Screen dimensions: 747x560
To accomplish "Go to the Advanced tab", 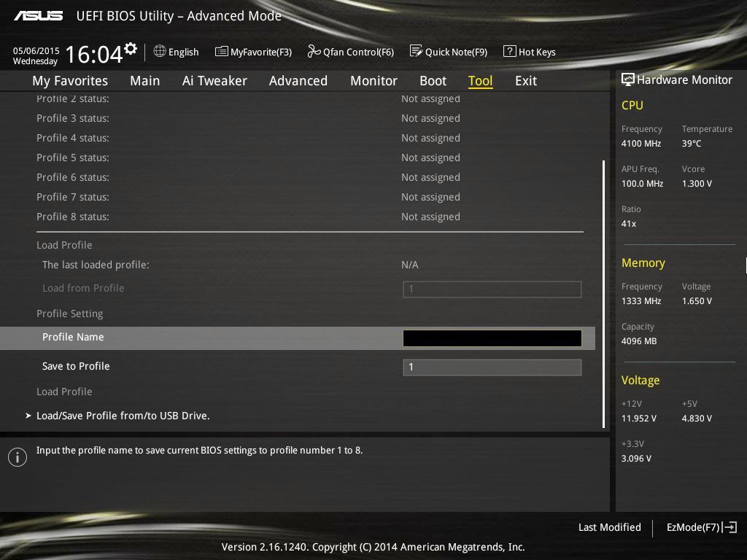I will pos(298,81).
